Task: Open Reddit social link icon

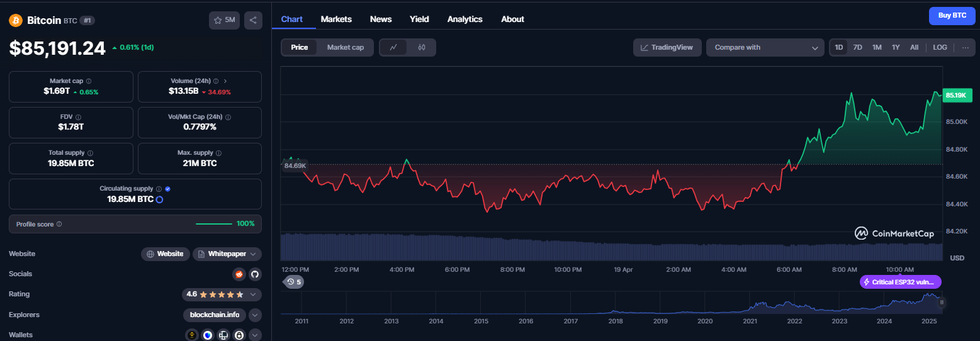Action: (x=239, y=274)
